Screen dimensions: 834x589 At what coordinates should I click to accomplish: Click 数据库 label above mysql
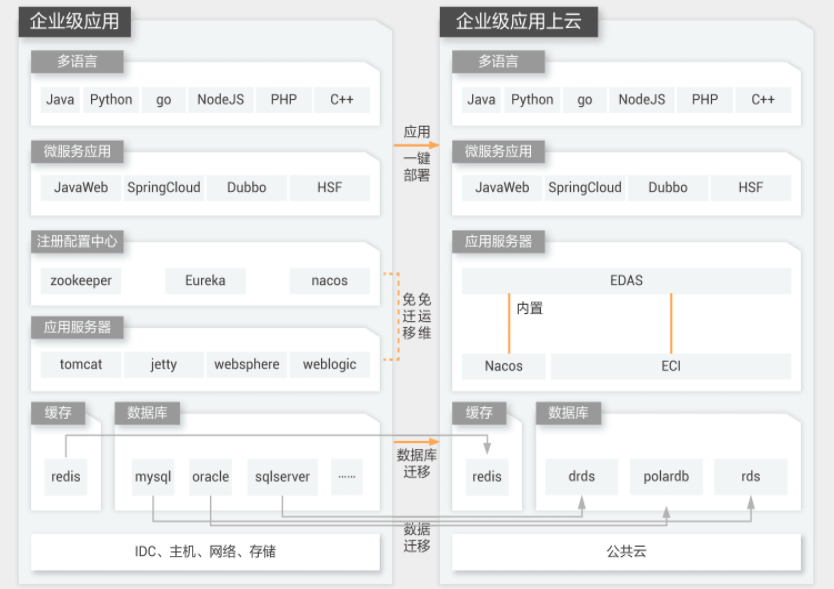pyautogui.click(x=147, y=413)
